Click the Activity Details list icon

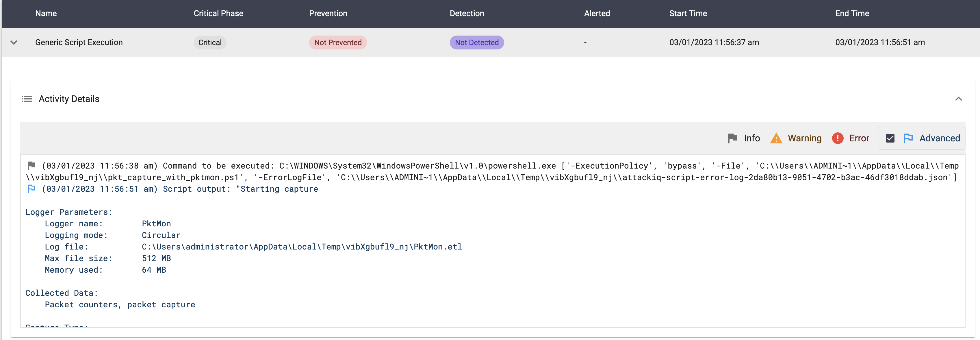coord(27,99)
